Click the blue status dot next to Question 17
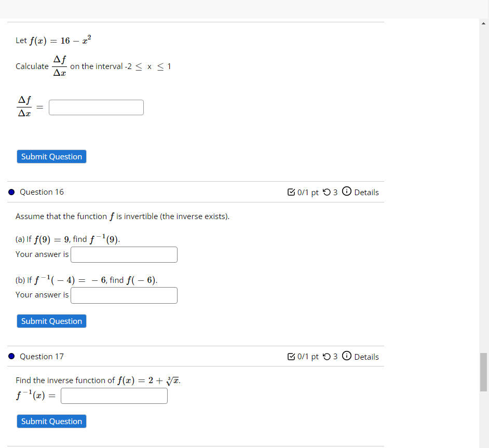The image size is (489, 448). 11,357
